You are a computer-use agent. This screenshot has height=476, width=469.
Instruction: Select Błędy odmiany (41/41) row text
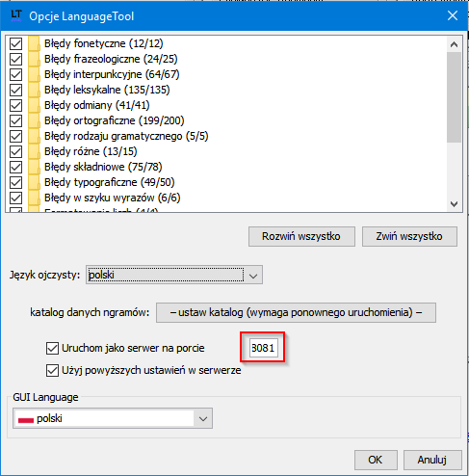97,105
